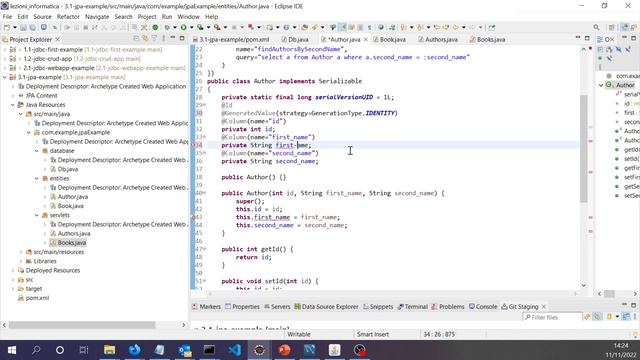Close the Project Explorer view
This screenshot has width=640, height=360.
point(58,40)
